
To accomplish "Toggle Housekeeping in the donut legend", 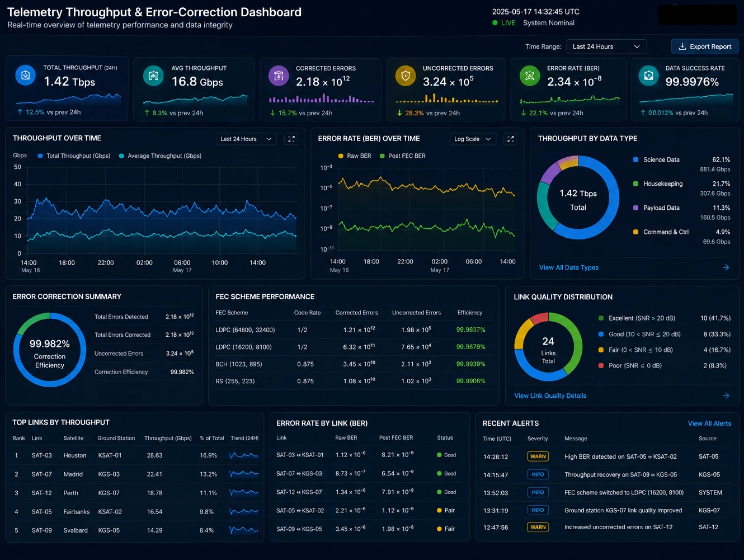I will [x=658, y=183].
